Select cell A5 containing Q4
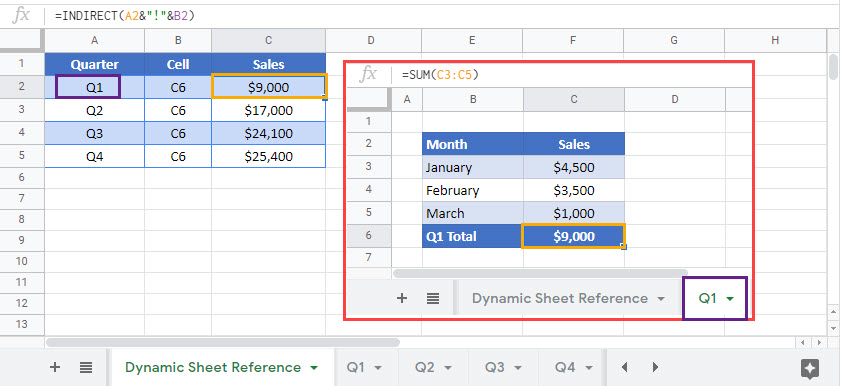This screenshot has width=849, height=386. coord(94,156)
